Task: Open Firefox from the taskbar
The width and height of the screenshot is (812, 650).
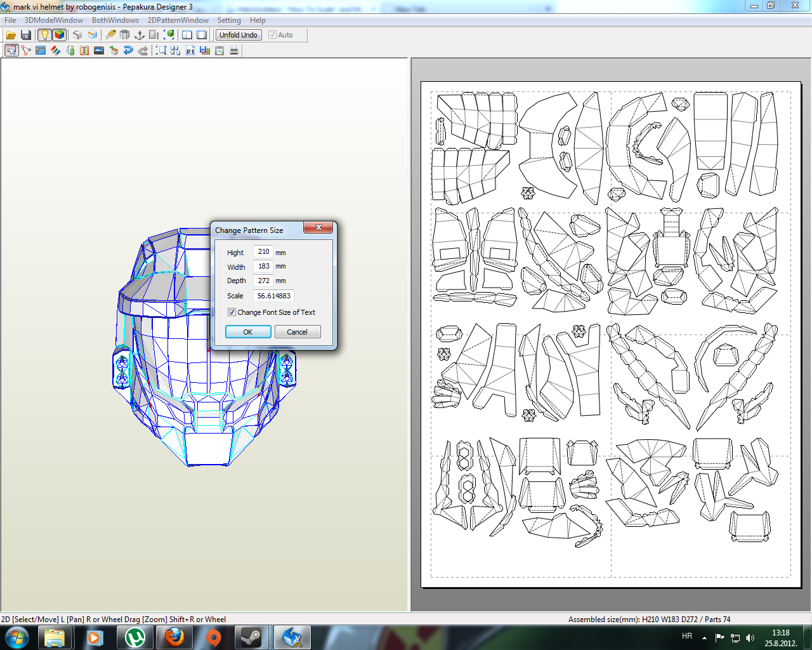Action: pos(174,637)
